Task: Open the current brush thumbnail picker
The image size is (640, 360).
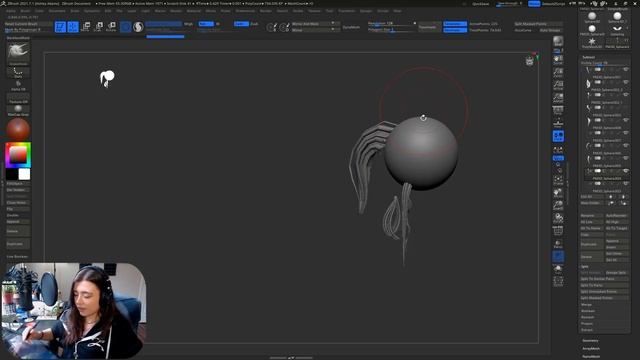Action: 18,53
